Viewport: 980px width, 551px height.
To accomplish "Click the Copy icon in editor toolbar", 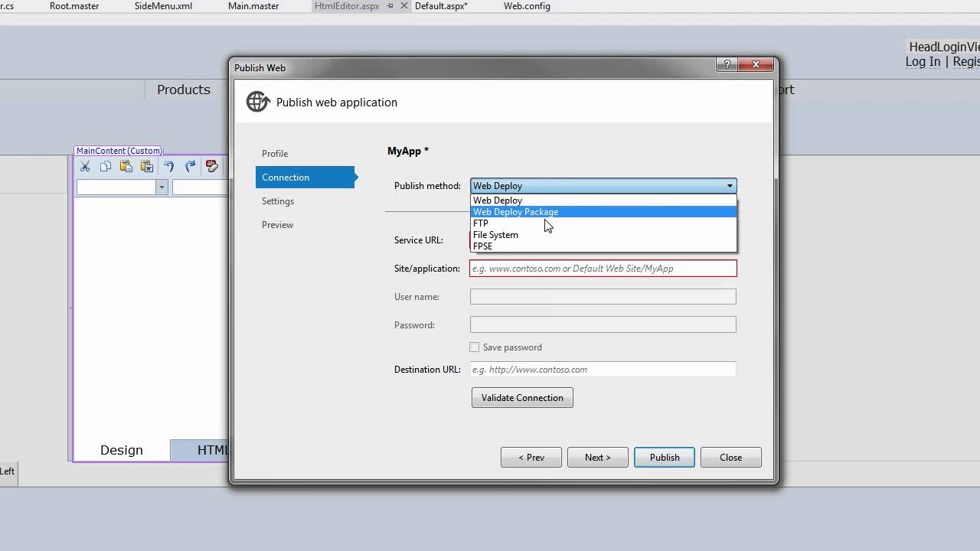I will click(x=106, y=166).
